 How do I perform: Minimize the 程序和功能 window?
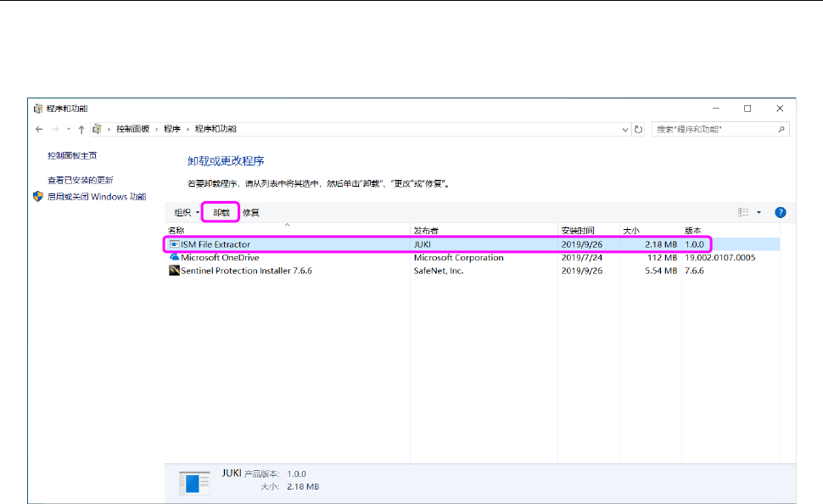(x=716, y=109)
